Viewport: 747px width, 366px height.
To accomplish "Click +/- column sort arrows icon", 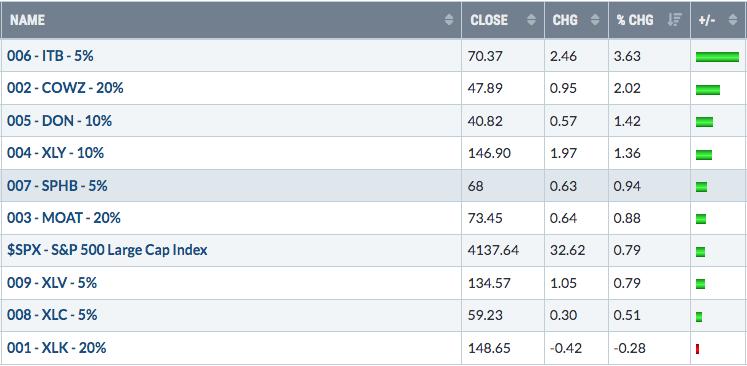I will pos(733,20).
